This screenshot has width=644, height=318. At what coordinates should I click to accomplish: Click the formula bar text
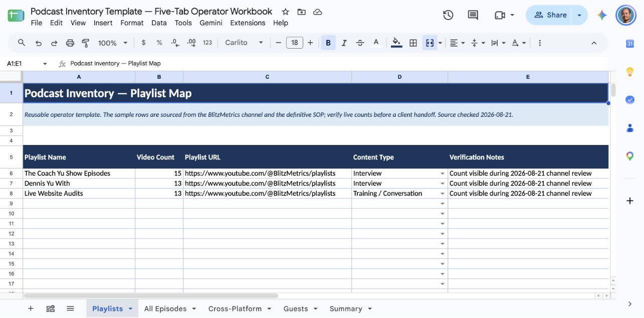(115, 63)
